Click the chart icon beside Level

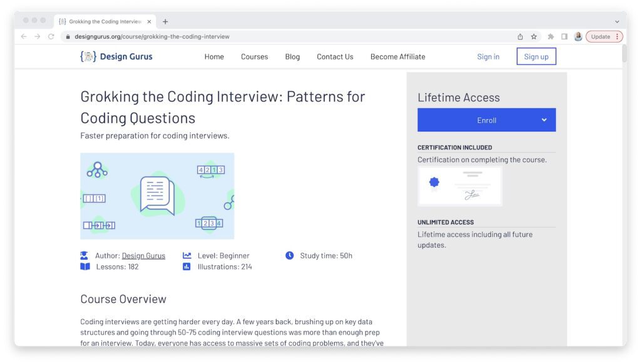(x=187, y=255)
